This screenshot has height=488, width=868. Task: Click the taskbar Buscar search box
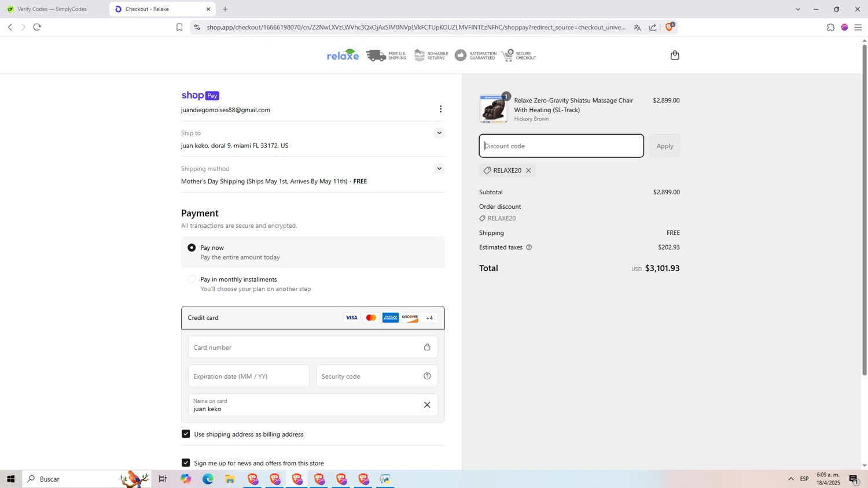(87, 479)
